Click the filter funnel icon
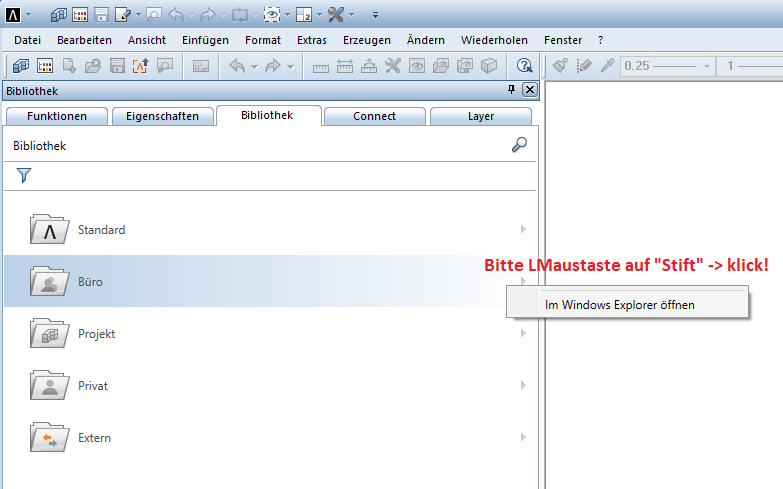Screen dimensions: 783x489 (x=24, y=176)
